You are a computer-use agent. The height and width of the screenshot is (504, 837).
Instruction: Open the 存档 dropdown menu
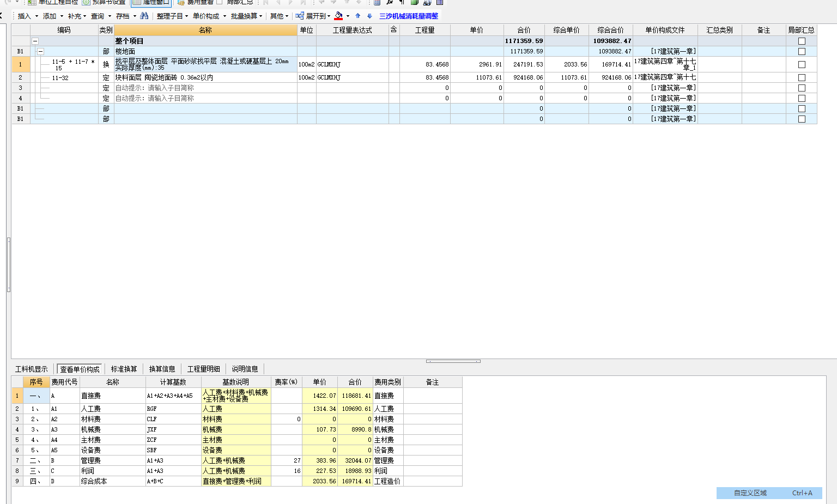125,16
